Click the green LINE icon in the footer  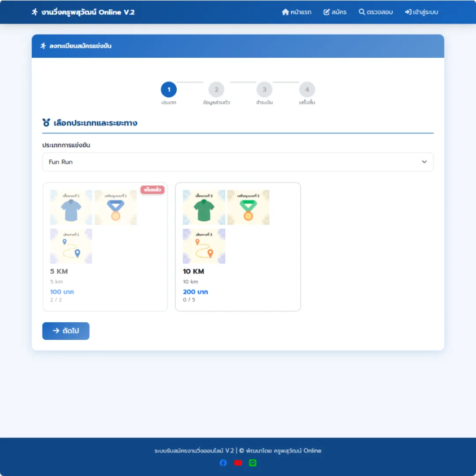(253, 463)
